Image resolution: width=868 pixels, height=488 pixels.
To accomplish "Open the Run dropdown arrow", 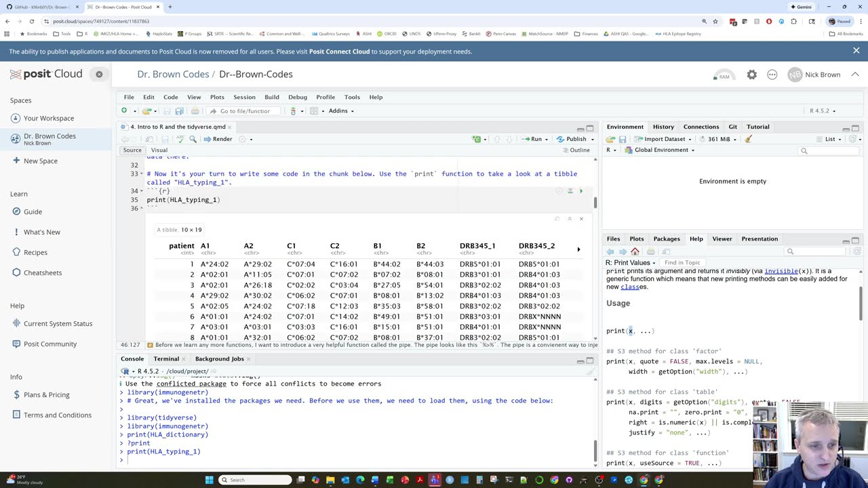I will coord(547,139).
